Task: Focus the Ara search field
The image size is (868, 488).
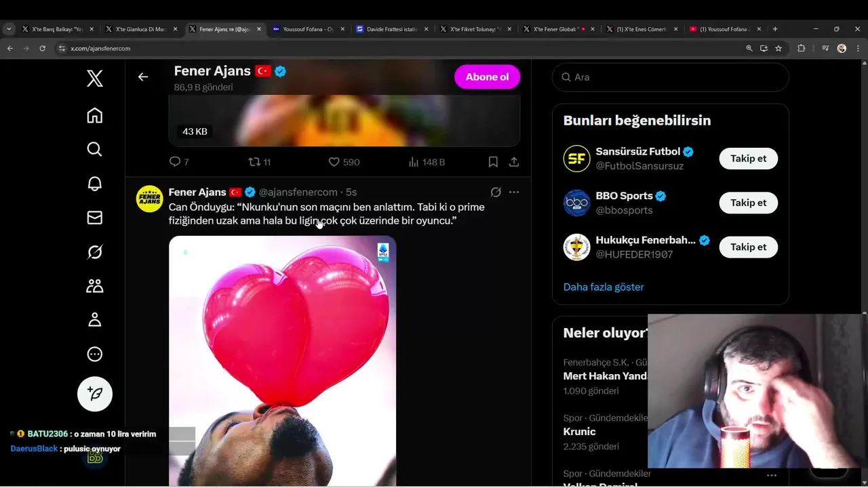Action: point(670,77)
